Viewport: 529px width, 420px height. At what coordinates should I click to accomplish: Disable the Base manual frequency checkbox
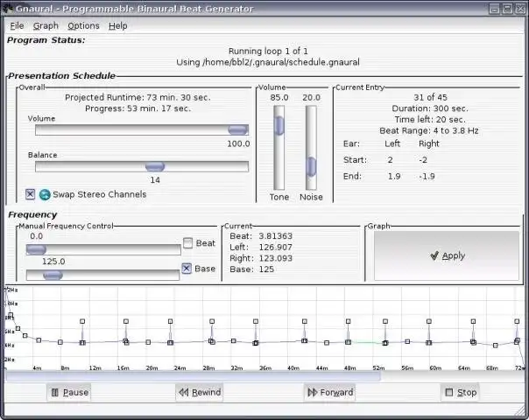click(x=187, y=269)
